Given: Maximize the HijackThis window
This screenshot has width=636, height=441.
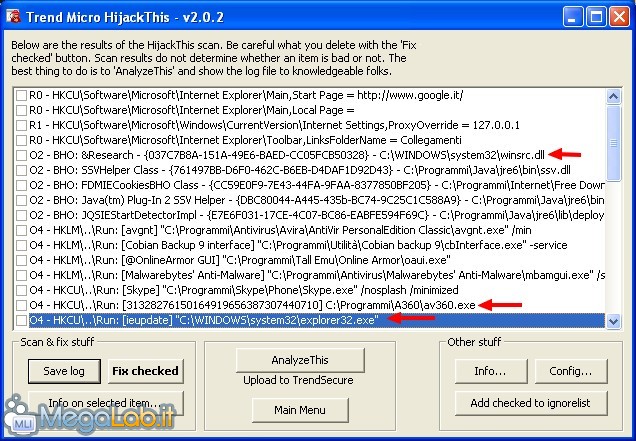Looking at the screenshot, I should click(596, 17).
